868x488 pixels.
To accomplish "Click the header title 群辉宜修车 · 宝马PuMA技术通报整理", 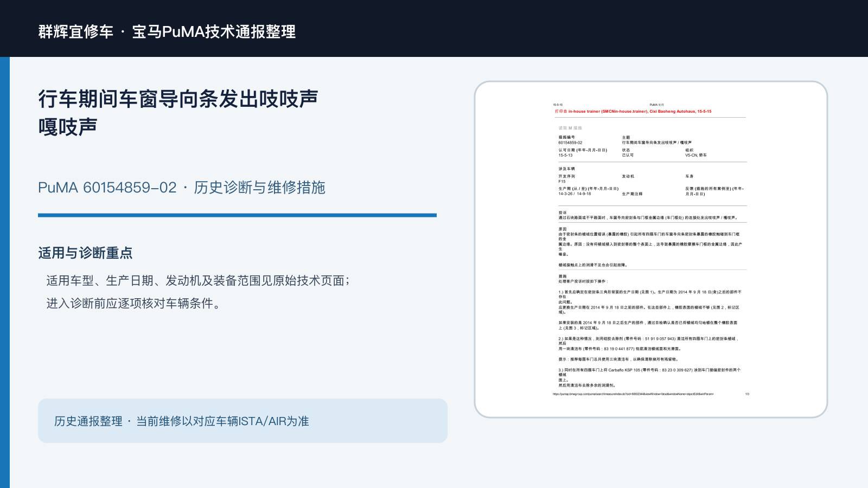I will point(167,31).
